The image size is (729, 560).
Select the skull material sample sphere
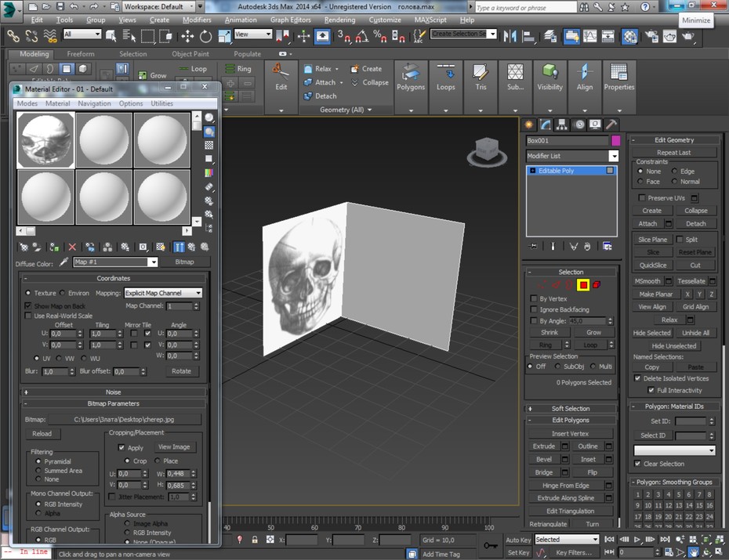click(45, 140)
